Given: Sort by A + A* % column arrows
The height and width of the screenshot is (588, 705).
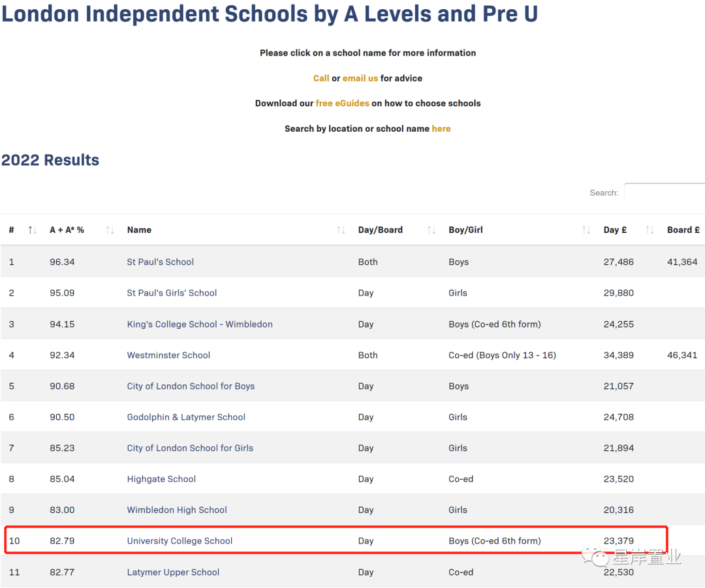Looking at the screenshot, I should [110, 230].
